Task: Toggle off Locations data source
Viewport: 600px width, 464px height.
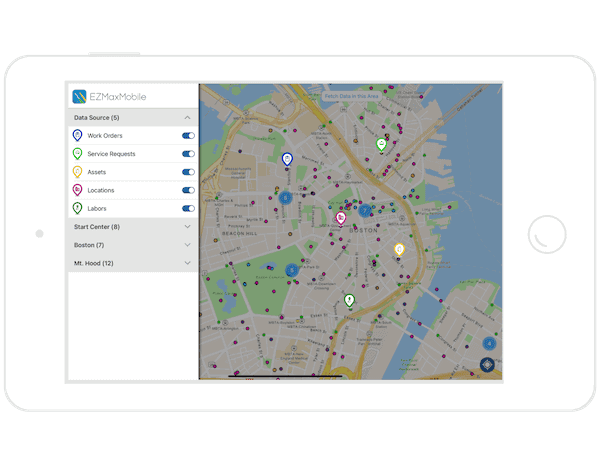Action: [x=188, y=190]
